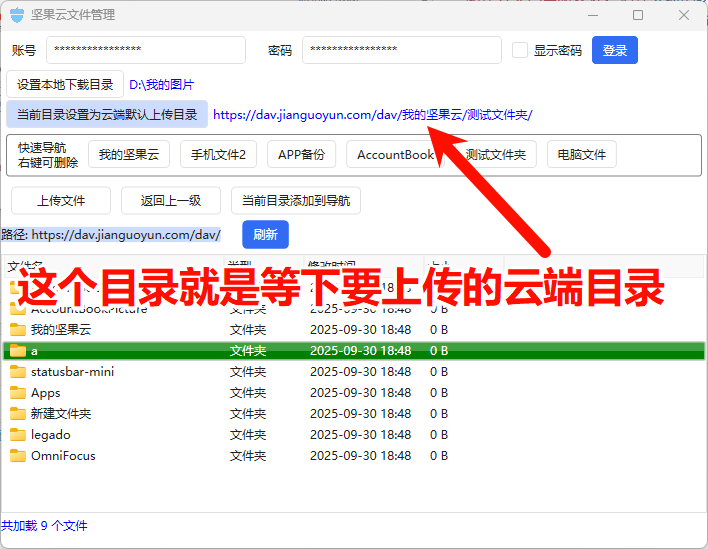The height and width of the screenshot is (549, 708).
Task: Click the OmniFocus folder icon
Action: [x=17, y=456]
